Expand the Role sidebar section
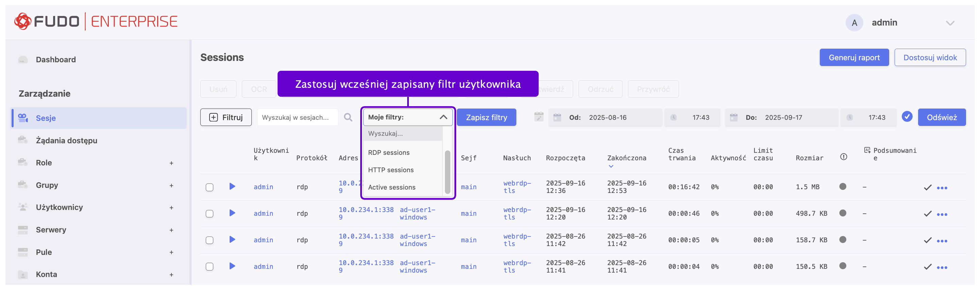The height and width of the screenshot is (293, 980). (x=171, y=163)
